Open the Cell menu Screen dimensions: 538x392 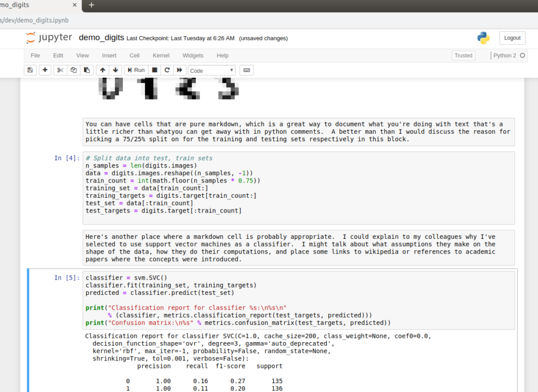pyautogui.click(x=134, y=55)
